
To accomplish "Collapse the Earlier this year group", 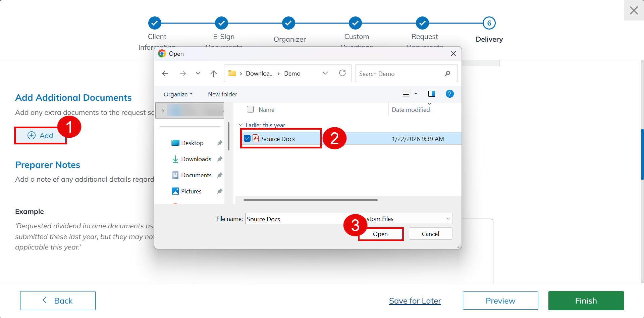I will [x=240, y=125].
